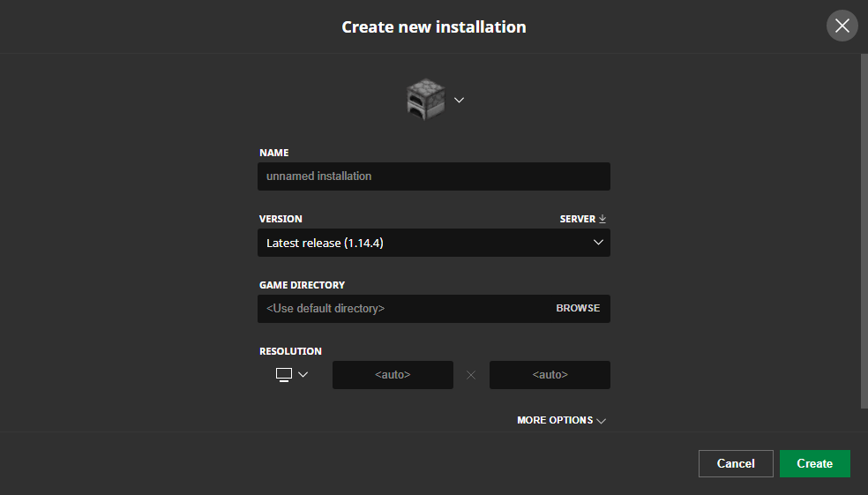This screenshot has width=868, height=495.
Task: Click the dialog's vertical scrollbar
Action: click(864, 231)
